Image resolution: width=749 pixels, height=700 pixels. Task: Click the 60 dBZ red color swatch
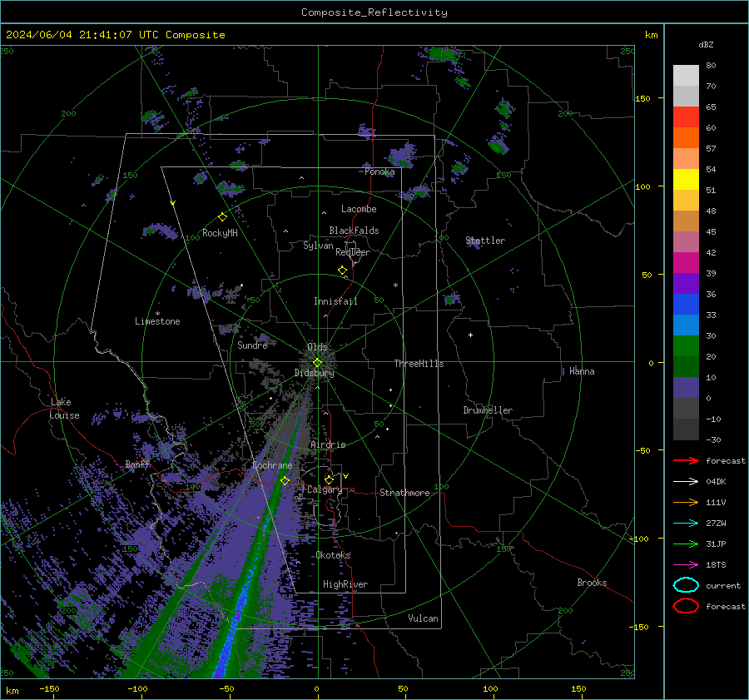click(x=686, y=117)
